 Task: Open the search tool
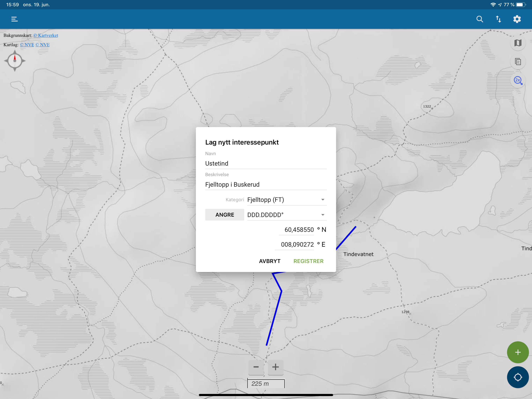(x=480, y=19)
